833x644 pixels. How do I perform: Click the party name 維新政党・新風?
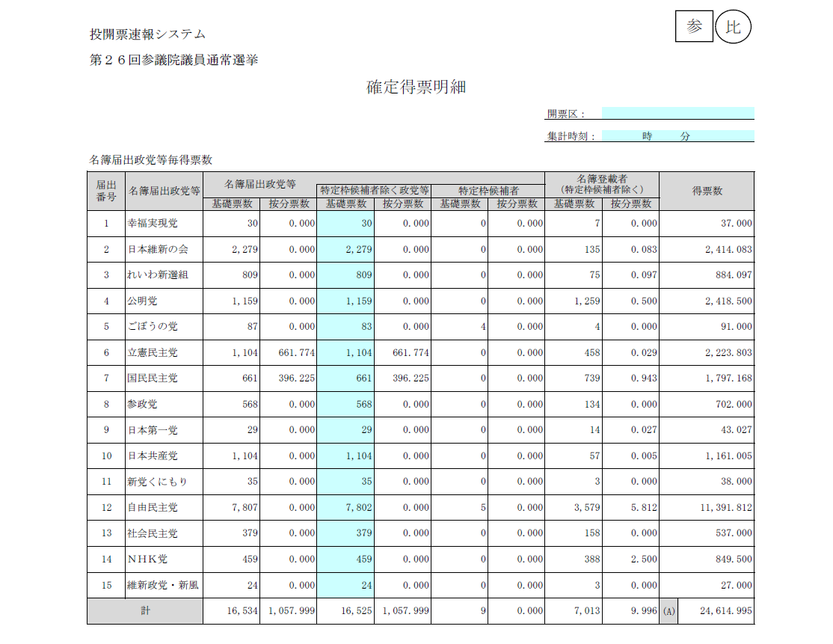click(x=163, y=585)
